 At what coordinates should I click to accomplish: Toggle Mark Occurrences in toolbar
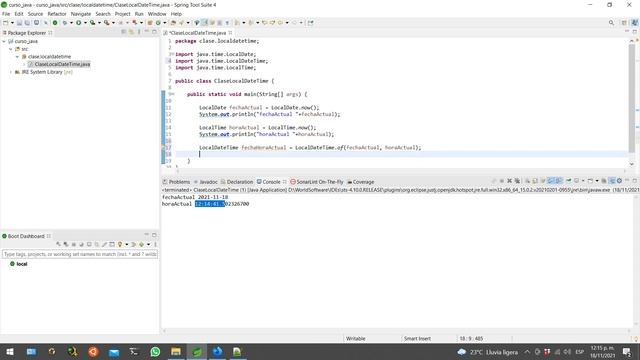pos(205,23)
